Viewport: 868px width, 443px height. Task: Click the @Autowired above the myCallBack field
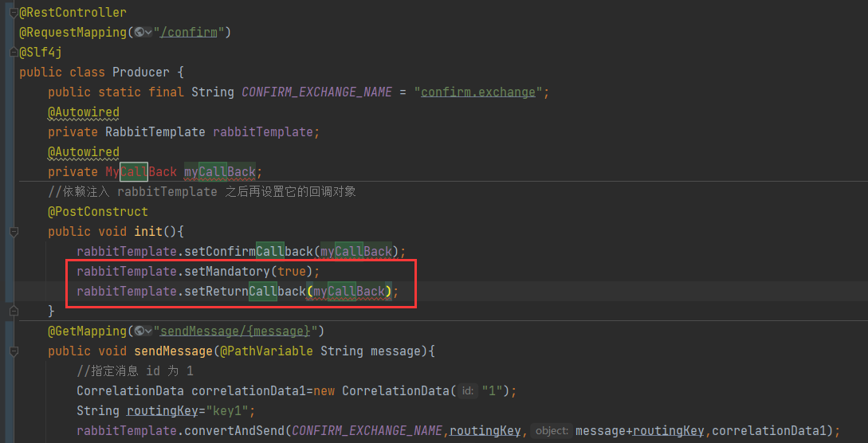84,152
